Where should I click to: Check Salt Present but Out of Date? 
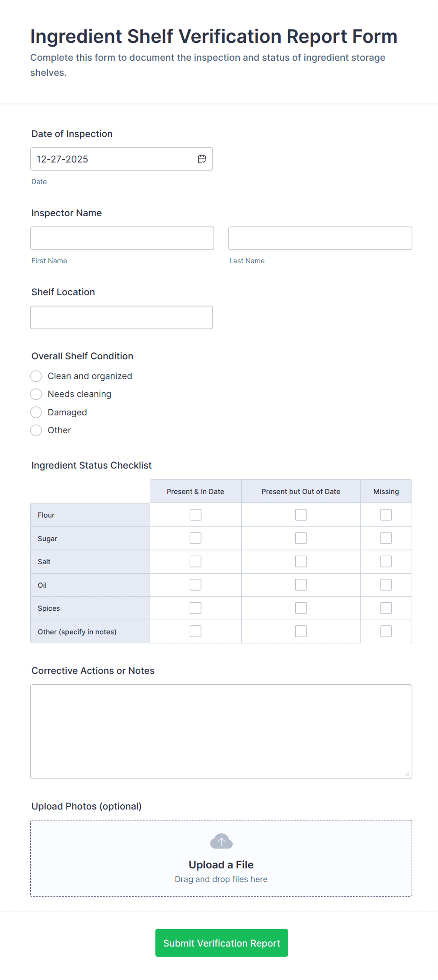click(301, 561)
